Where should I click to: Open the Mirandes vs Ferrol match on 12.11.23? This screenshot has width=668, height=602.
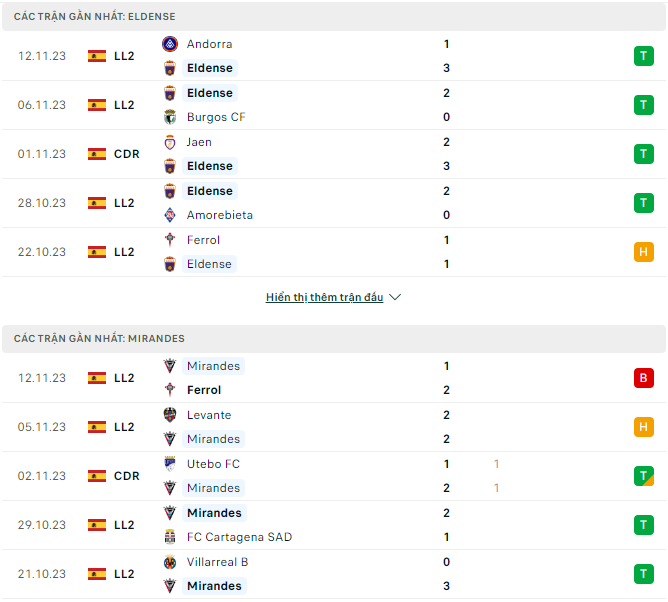tap(334, 378)
